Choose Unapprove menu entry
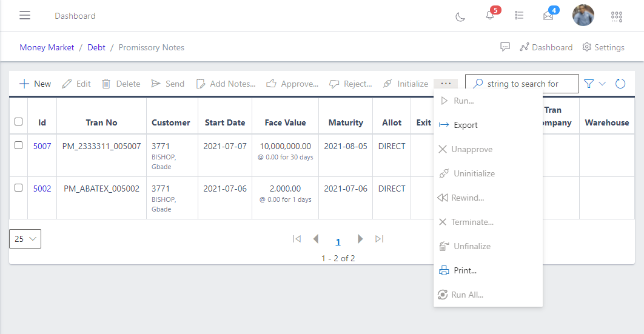 point(488,149)
